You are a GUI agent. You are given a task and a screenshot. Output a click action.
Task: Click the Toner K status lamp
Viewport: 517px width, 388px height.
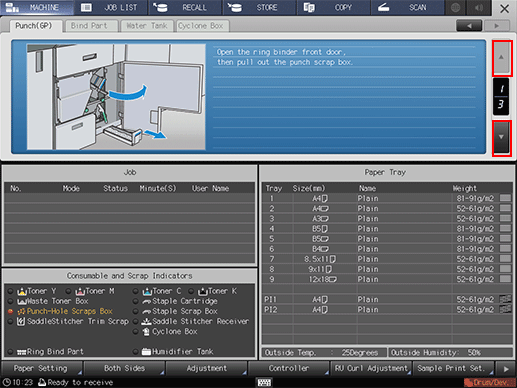point(191,292)
